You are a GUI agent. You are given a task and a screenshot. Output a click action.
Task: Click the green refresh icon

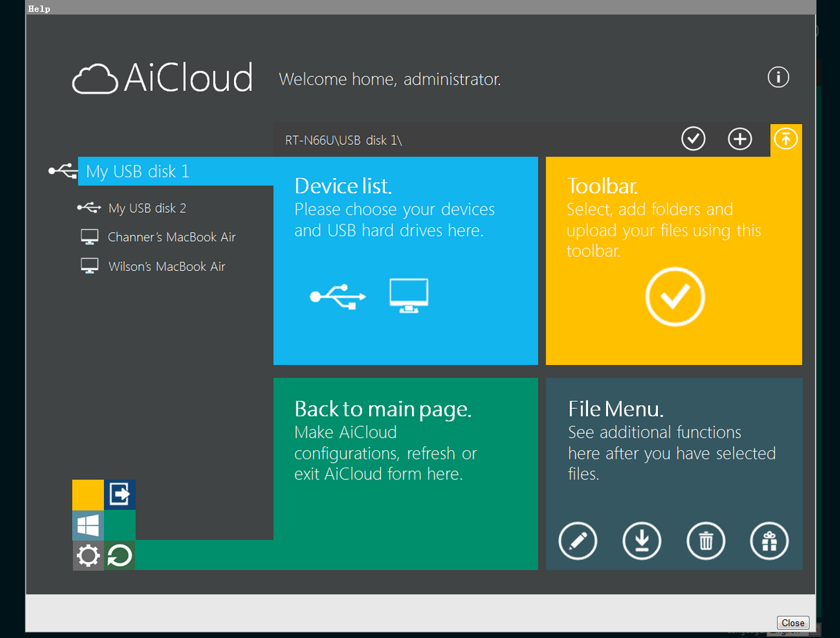(120, 556)
